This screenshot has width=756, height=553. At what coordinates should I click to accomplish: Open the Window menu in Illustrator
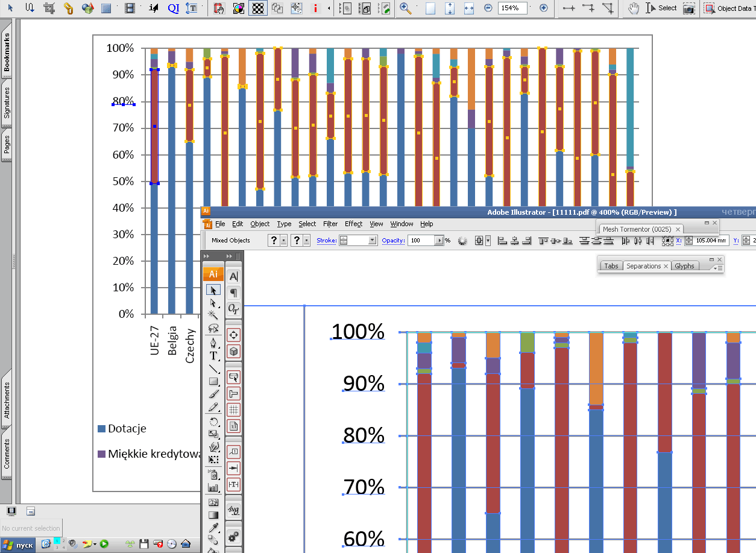402,224
